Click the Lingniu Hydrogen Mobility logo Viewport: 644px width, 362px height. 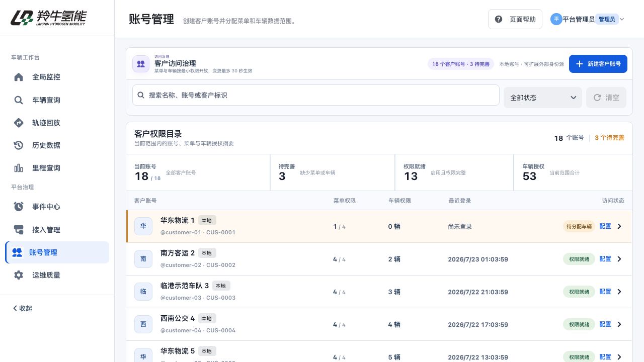point(48,18)
